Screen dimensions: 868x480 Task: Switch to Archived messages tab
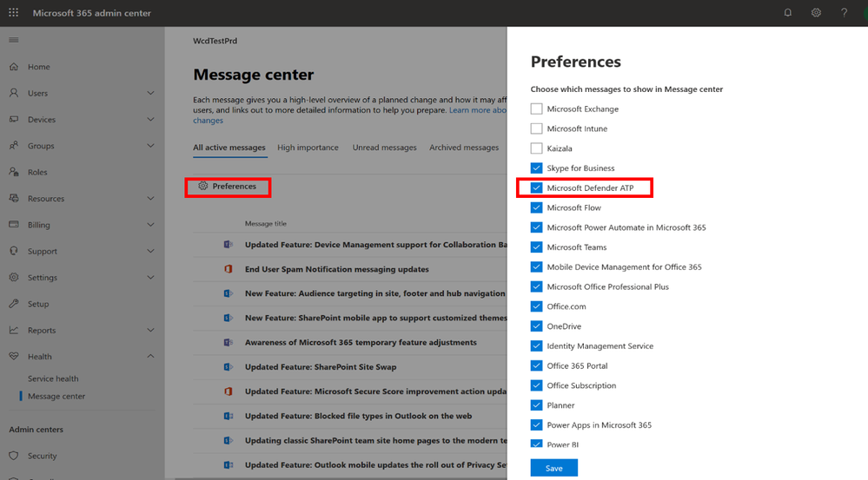click(464, 148)
